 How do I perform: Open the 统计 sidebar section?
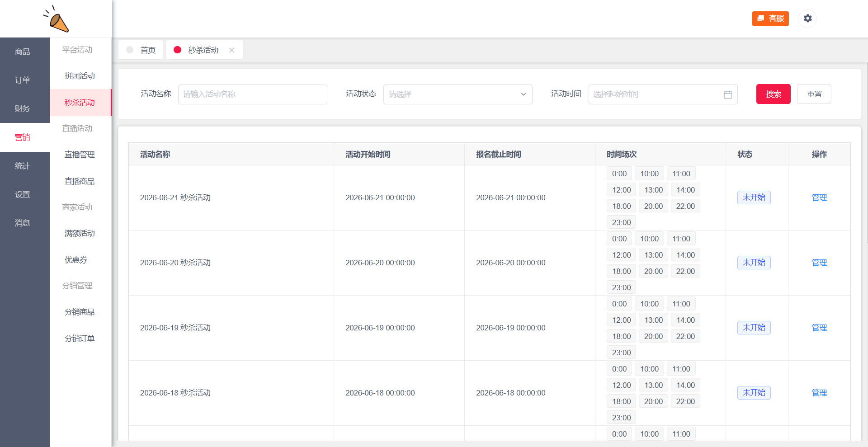tap(23, 166)
